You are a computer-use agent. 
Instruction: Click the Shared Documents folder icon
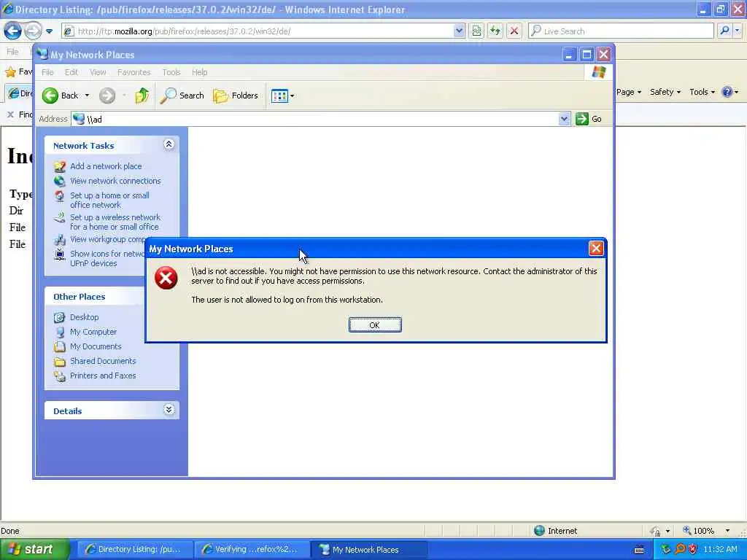pyautogui.click(x=60, y=362)
